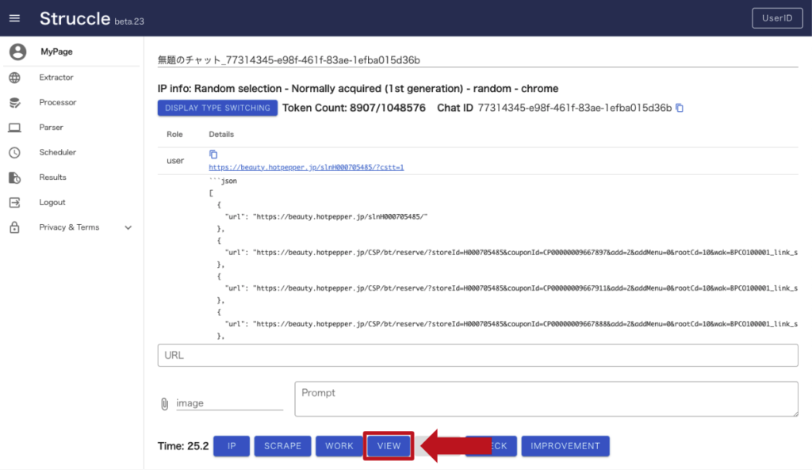Click the Time: 25.2 label
This screenshot has height=470, width=812.
(x=183, y=446)
